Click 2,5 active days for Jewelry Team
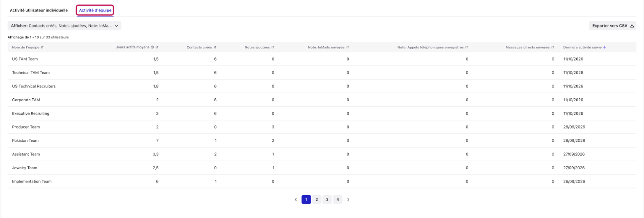Image resolution: width=644 pixels, height=218 pixels. (156, 168)
